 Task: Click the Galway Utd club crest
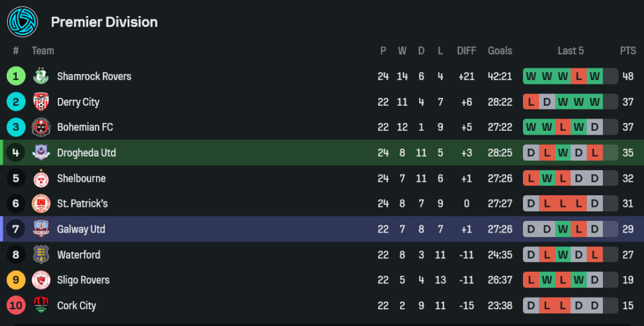pyautogui.click(x=41, y=229)
